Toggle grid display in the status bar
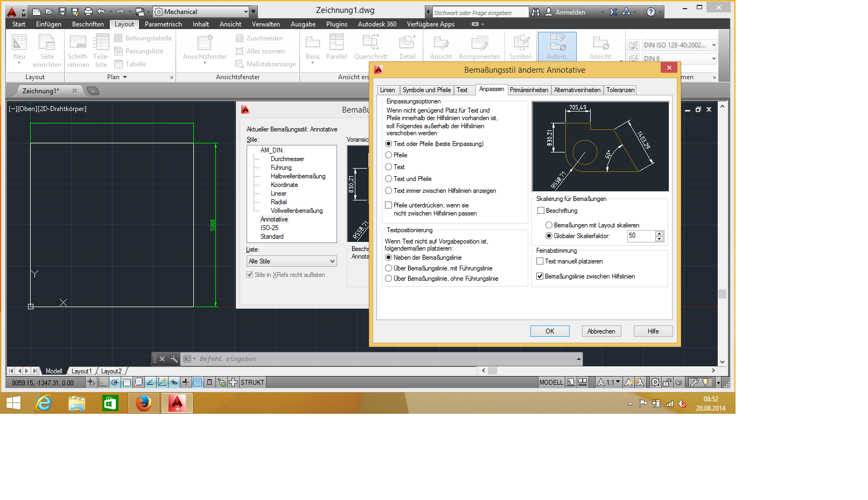 pyautogui.click(x=198, y=382)
